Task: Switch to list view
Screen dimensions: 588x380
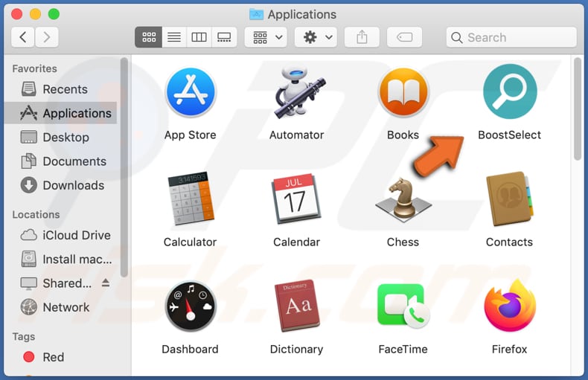Action: click(174, 37)
